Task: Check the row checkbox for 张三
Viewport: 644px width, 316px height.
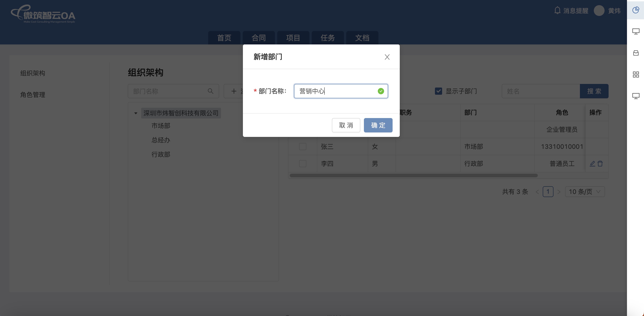Action: pos(303,147)
